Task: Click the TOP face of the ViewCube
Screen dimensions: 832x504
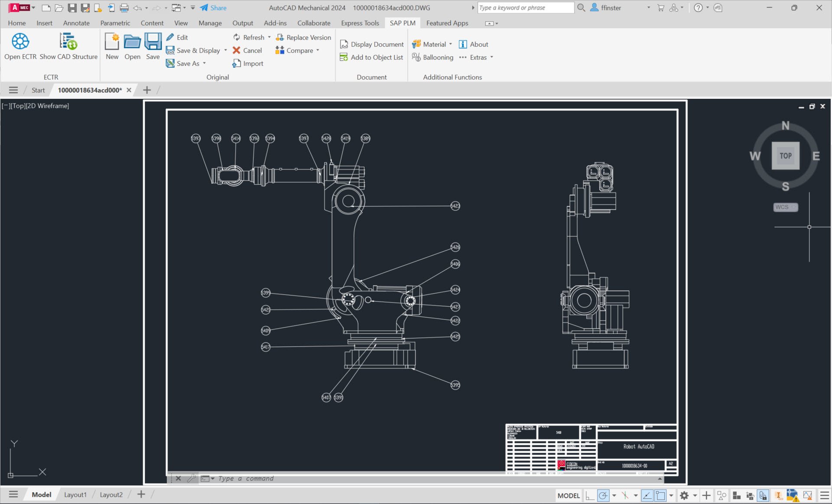Action: pos(785,156)
